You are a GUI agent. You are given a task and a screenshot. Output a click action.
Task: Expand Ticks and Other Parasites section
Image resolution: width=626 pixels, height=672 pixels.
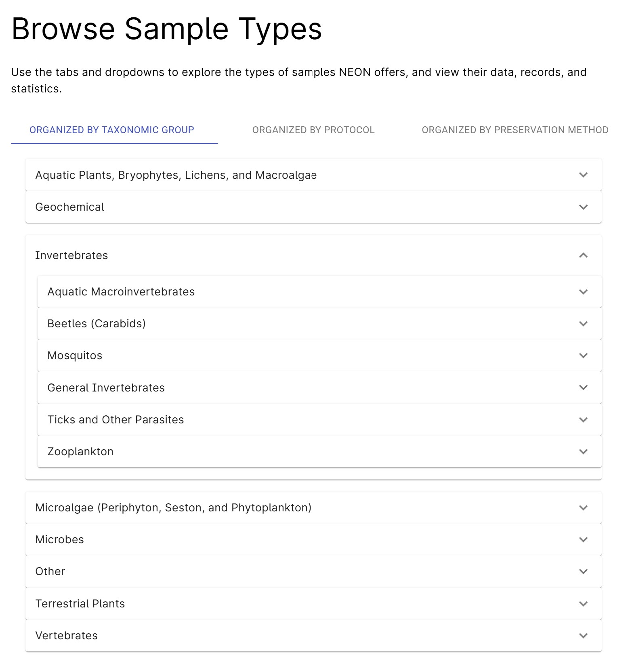319,419
